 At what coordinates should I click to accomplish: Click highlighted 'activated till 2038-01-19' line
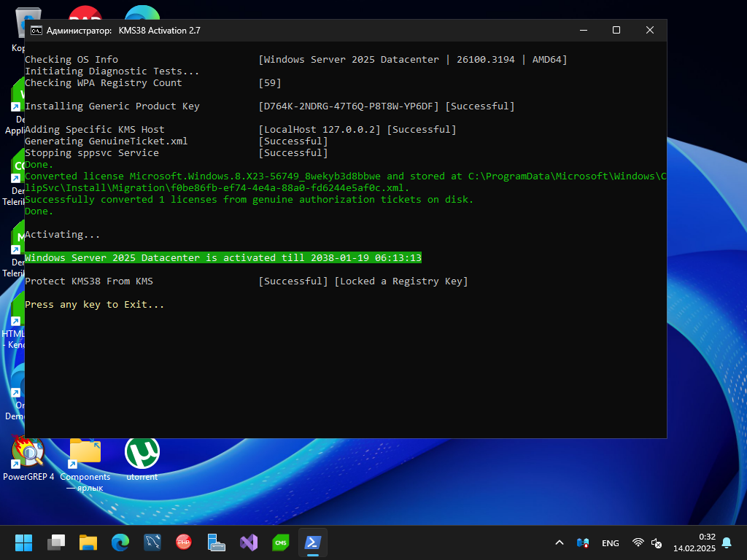(x=223, y=257)
